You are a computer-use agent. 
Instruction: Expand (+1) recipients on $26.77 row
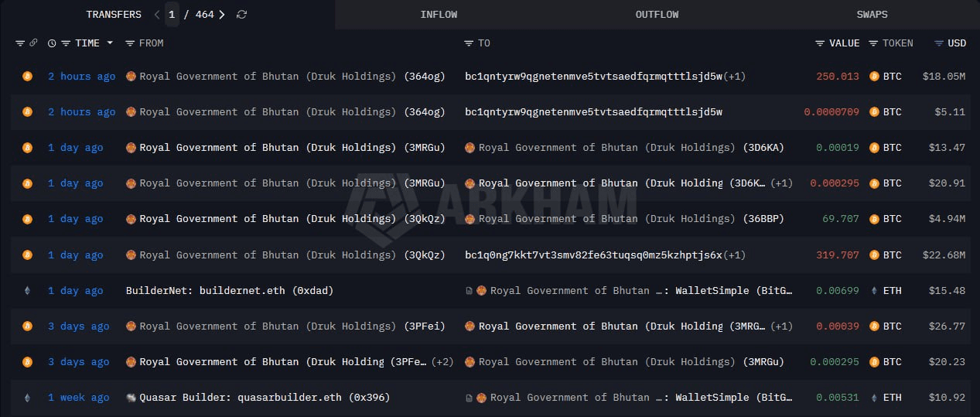[781, 326]
